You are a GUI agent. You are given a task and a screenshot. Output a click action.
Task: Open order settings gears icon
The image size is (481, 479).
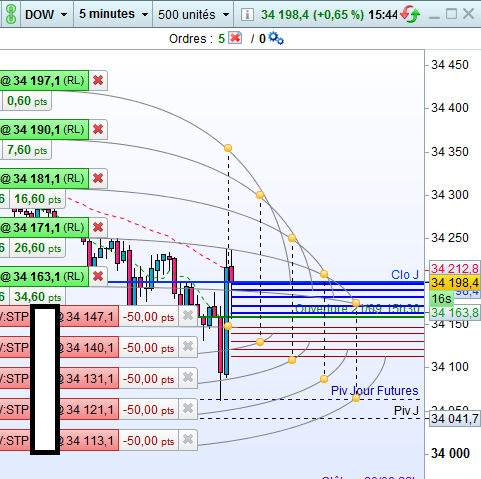(276, 38)
